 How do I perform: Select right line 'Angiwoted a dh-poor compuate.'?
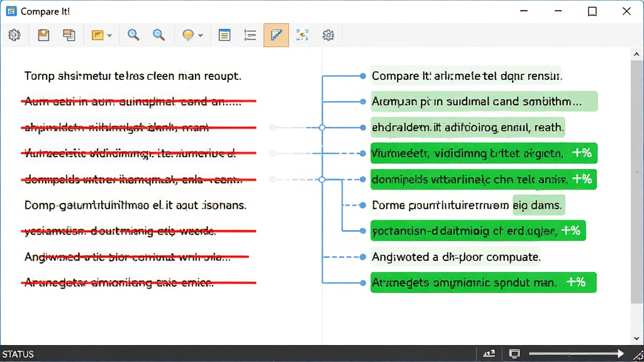[455, 257]
